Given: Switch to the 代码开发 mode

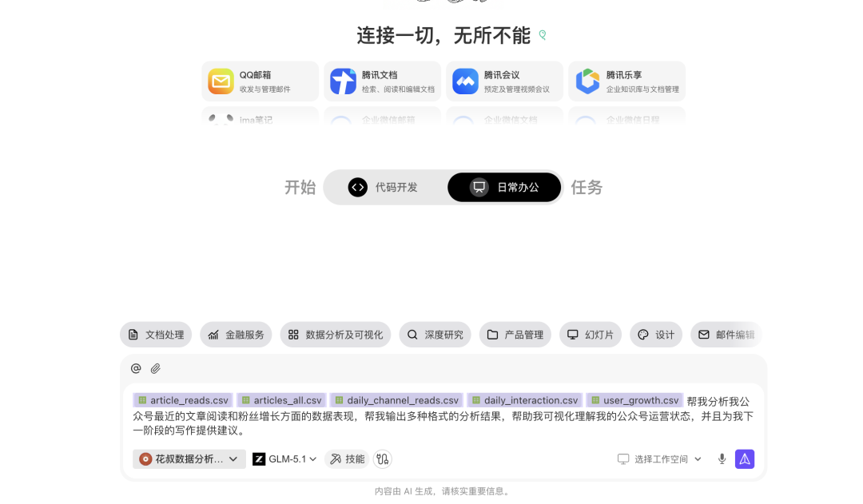Looking at the screenshot, I should coord(383,188).
